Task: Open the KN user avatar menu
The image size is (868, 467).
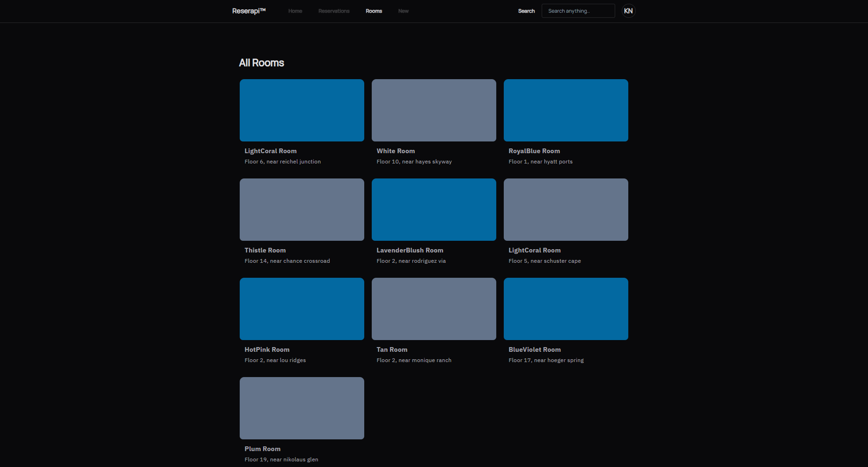Action: point(628,11)
